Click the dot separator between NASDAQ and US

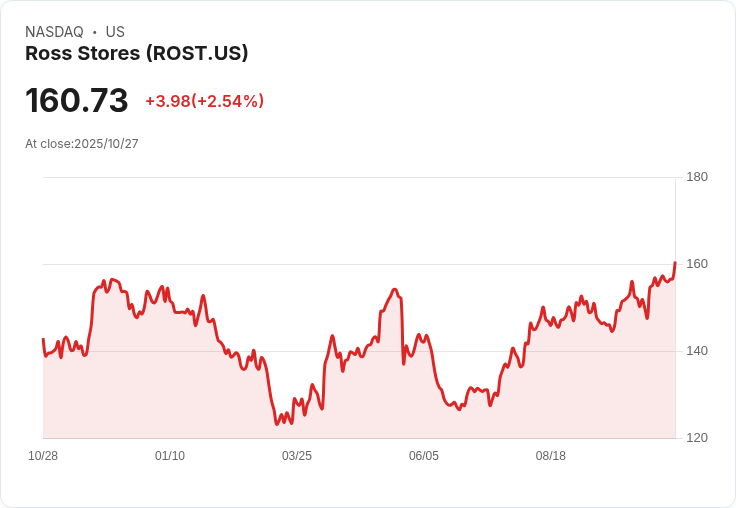coord(95,32)
